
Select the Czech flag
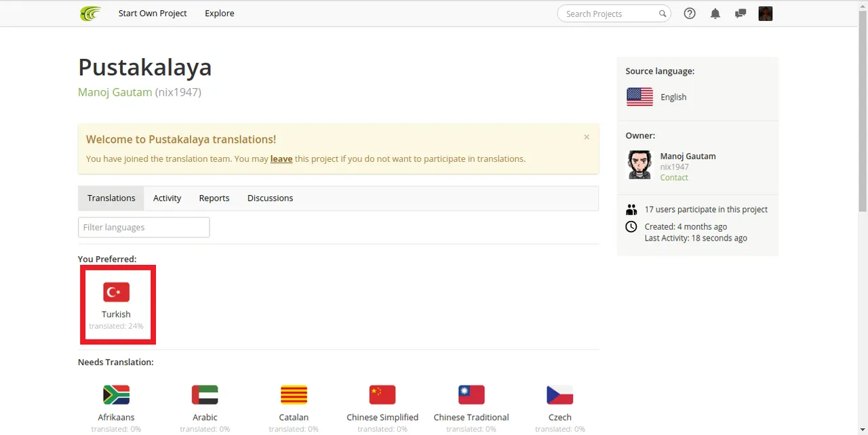coord(560,394)
